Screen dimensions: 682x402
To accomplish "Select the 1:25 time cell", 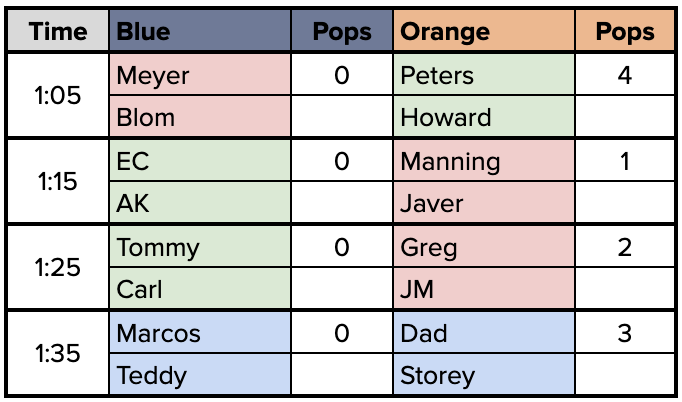I will [x=58, y=267].
